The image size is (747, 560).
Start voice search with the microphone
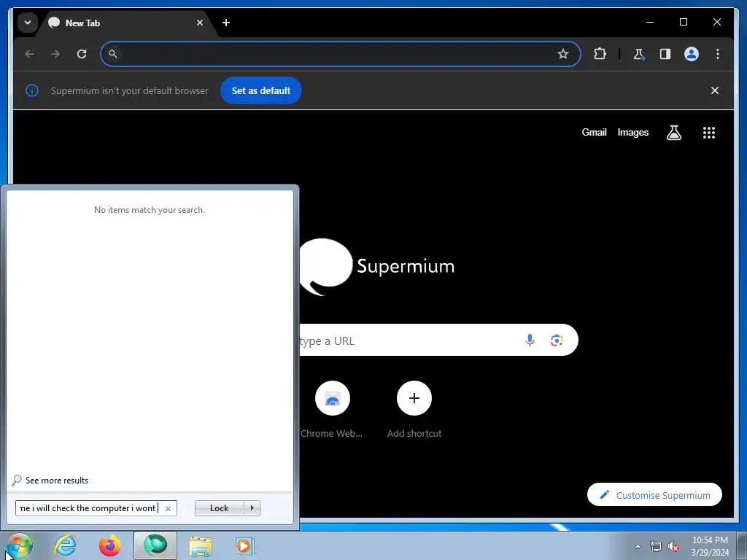tap(530, 340)
